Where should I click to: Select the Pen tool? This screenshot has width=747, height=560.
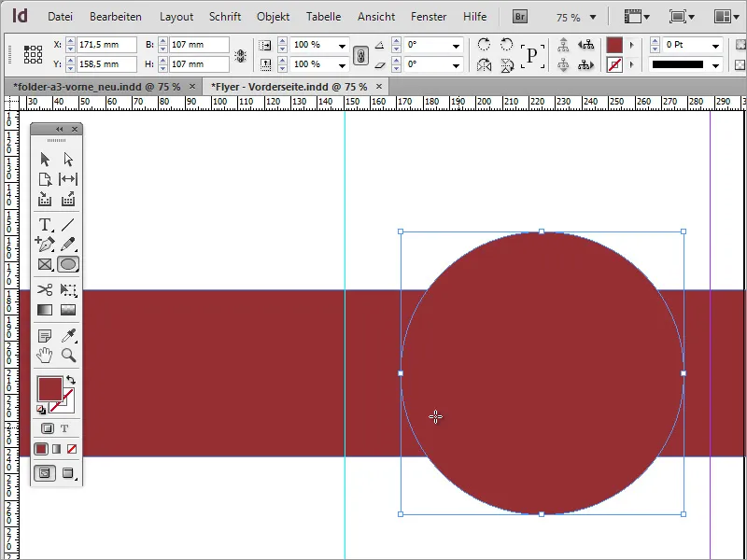pyautogui.click(x=45, y=245)
